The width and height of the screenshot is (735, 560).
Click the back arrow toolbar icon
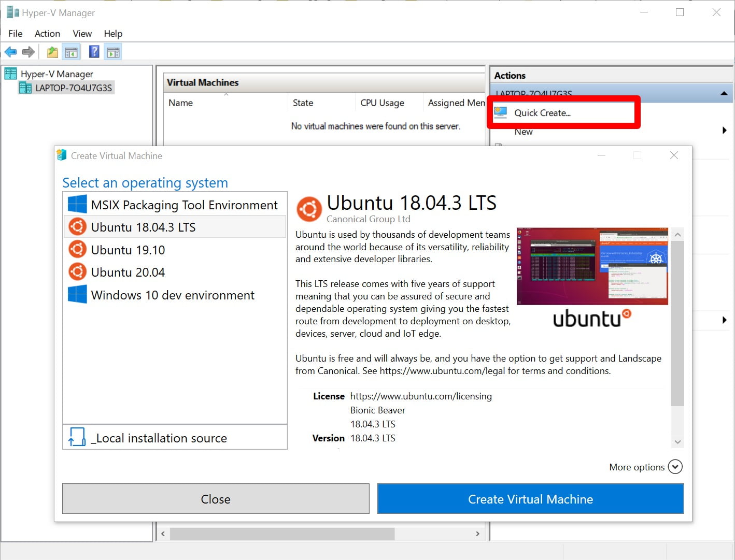10,52
